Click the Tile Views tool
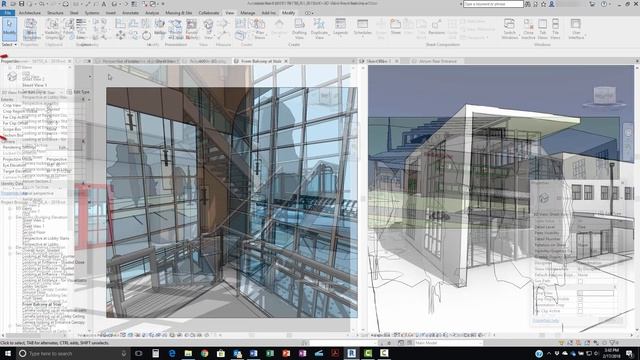 556,29
